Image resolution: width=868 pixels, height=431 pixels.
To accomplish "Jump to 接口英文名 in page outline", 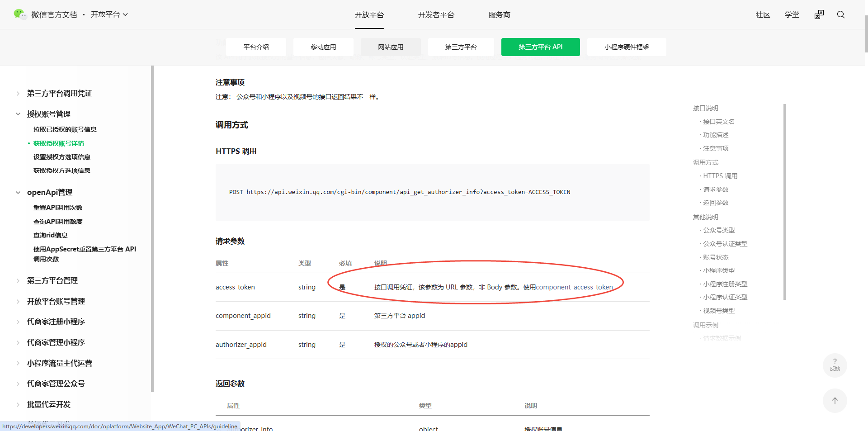I will pyautogui.click(x=719, y=122).
